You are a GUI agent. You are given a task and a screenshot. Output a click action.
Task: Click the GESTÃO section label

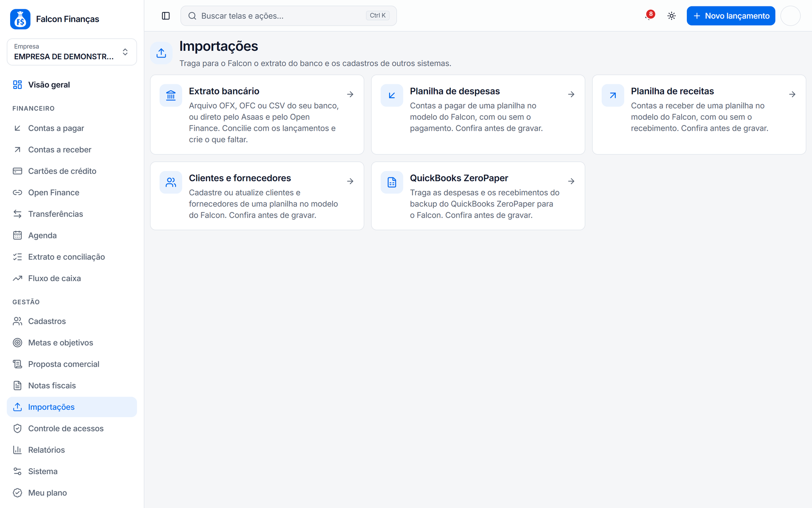(x=26, y=302)
